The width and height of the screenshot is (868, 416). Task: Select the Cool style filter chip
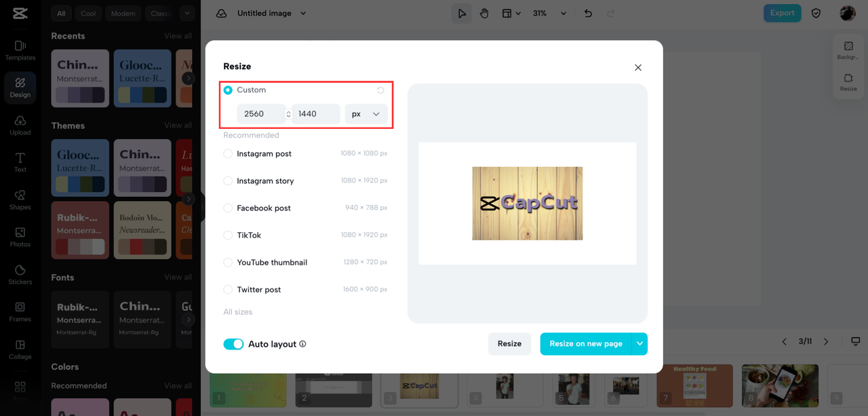click(x=88, y=13)
